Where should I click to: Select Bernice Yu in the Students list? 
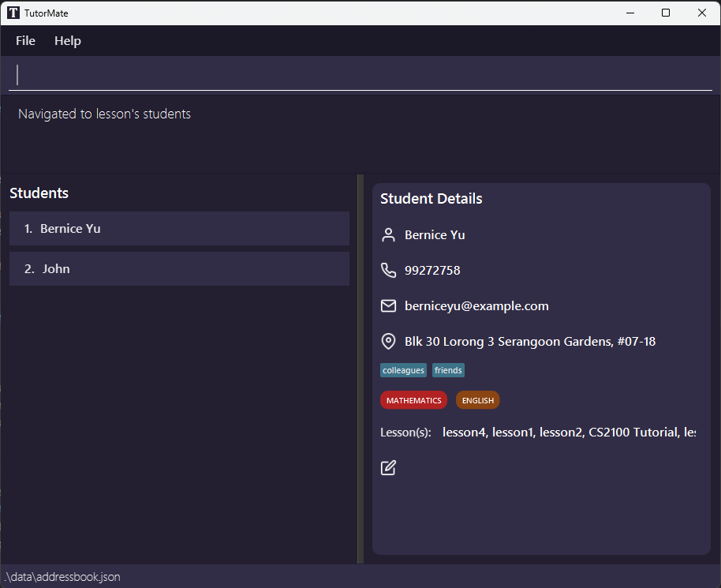(x=179, y=229)
